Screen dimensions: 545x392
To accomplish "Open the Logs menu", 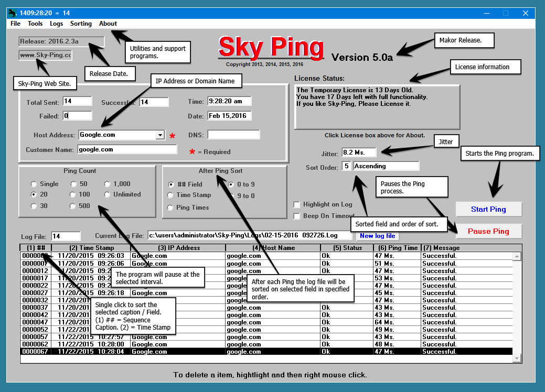I will point(56,24).
